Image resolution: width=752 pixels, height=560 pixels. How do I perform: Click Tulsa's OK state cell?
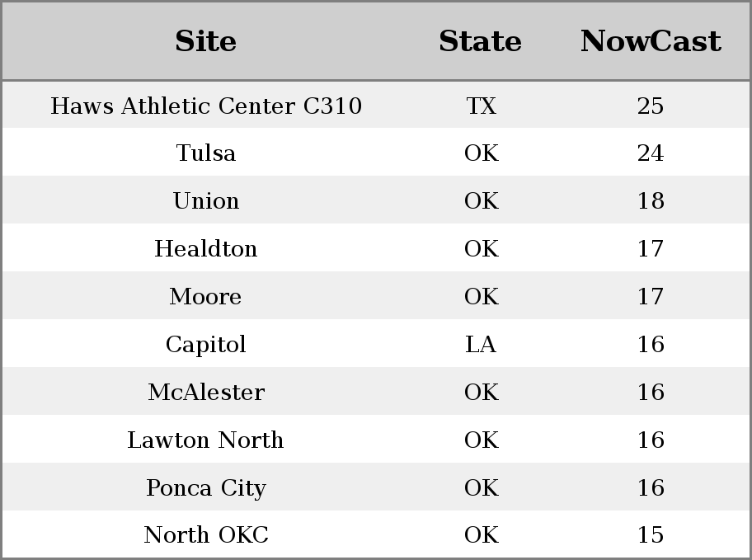tap(482, 153)
